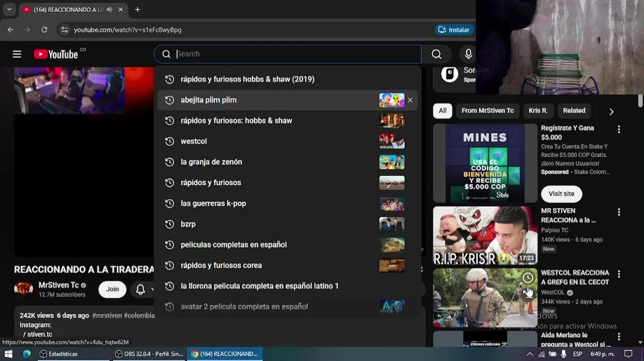Select suggestion westcol

pos(287,141)
